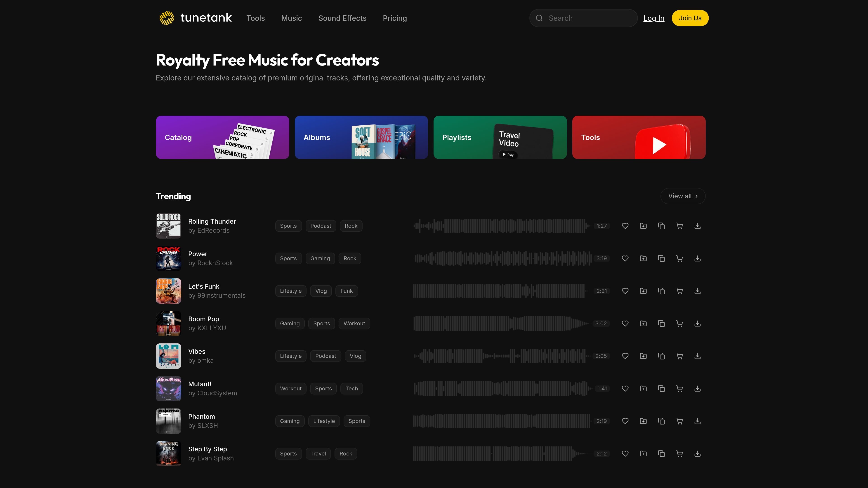Favorite the Boom Pop track
The height and width of the screenshot is (488, 868).
[x=625, y=324]
